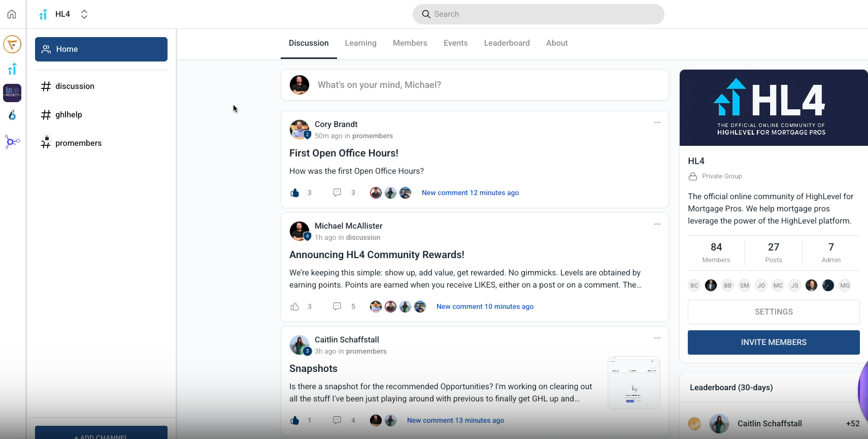Click the HL4 community banner image
This screenshot has width=868, height=439.
tap(774, 108)
